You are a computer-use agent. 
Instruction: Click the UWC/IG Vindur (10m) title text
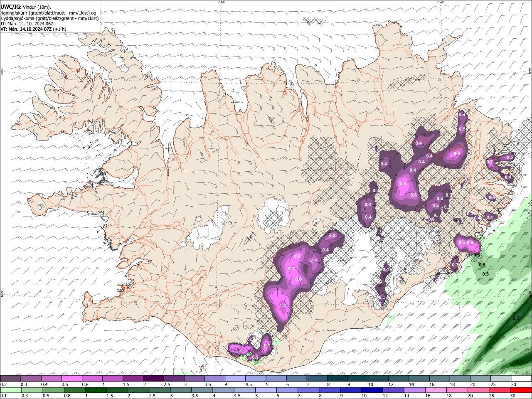point(25,7)
